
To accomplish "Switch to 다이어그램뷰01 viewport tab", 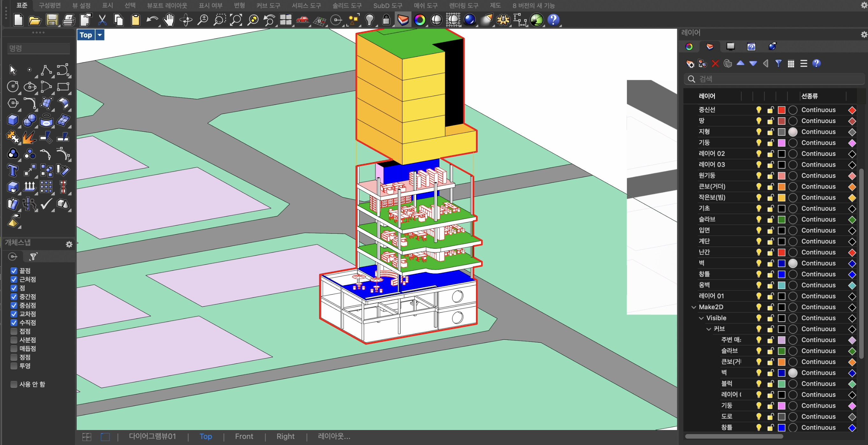I will (152, 436).
